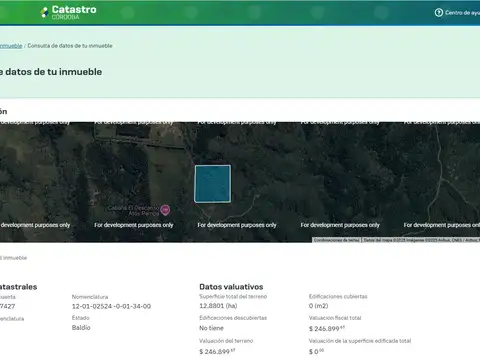Click the '0 (m2)' covered buildings value
Viewport: 480px width, 360px height.
318,306
